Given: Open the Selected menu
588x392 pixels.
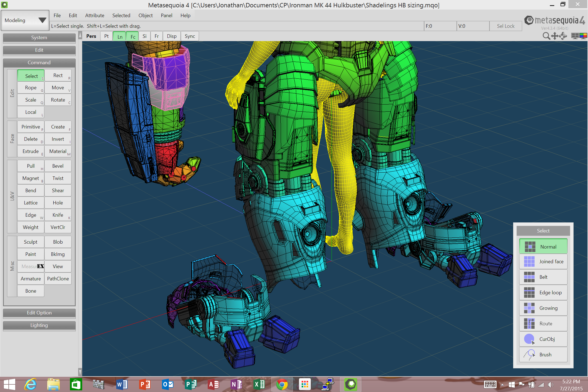Looking at the screenshot, I should (x=121, y=16).
